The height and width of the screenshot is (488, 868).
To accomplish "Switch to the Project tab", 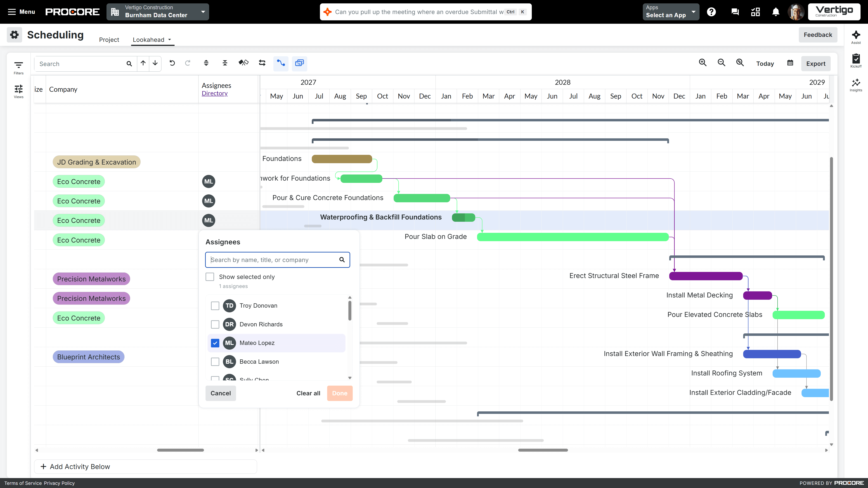I will [x=109, y=39].
